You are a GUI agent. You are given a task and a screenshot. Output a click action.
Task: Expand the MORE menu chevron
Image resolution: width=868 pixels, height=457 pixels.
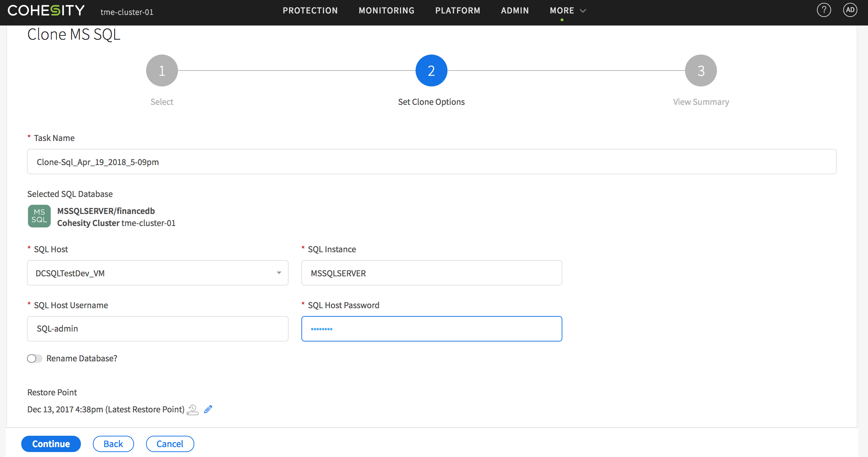point(583,11)
